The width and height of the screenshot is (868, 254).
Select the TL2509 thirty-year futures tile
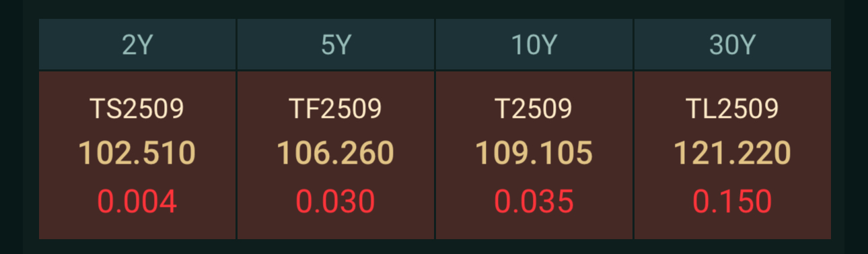coord(733,155)
